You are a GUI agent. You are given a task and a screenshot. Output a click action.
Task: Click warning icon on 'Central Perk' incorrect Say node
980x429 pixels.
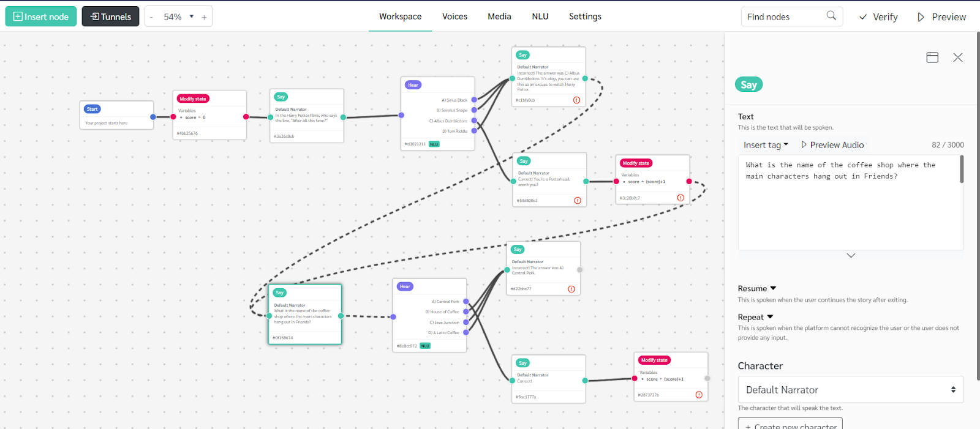571,289
